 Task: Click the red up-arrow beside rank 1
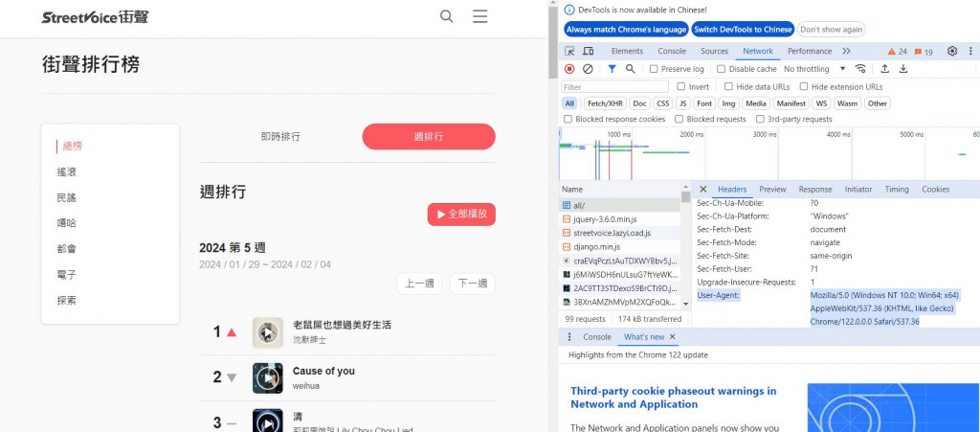(232, 332)
